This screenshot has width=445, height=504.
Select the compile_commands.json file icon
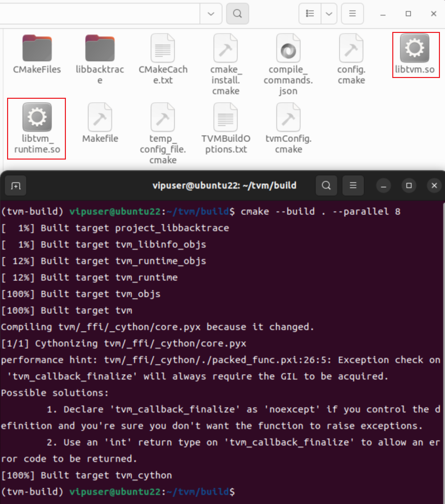(288, 48)
